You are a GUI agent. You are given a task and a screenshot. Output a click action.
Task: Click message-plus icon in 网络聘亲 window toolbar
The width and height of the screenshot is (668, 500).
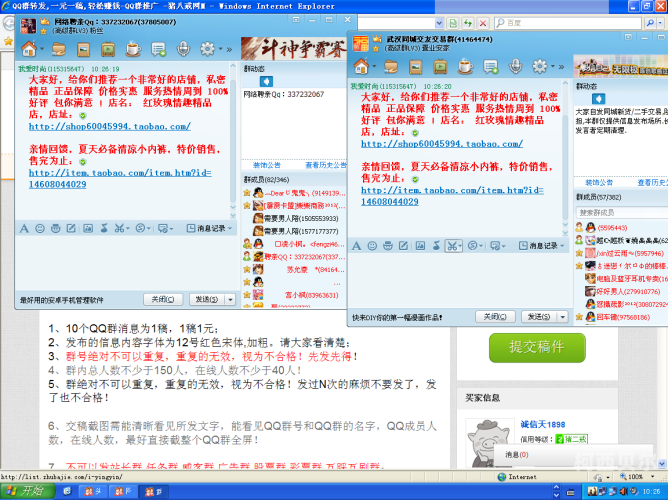[158, 50]
